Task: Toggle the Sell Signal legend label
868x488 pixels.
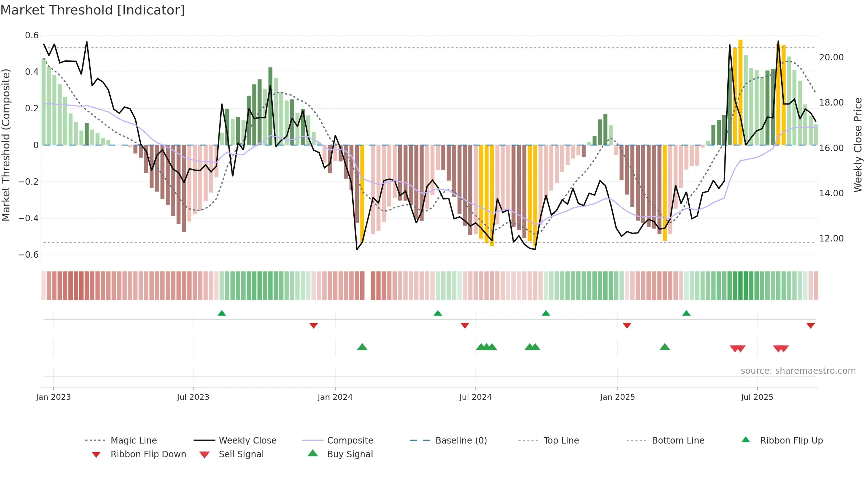Action: tap(241, 454)
